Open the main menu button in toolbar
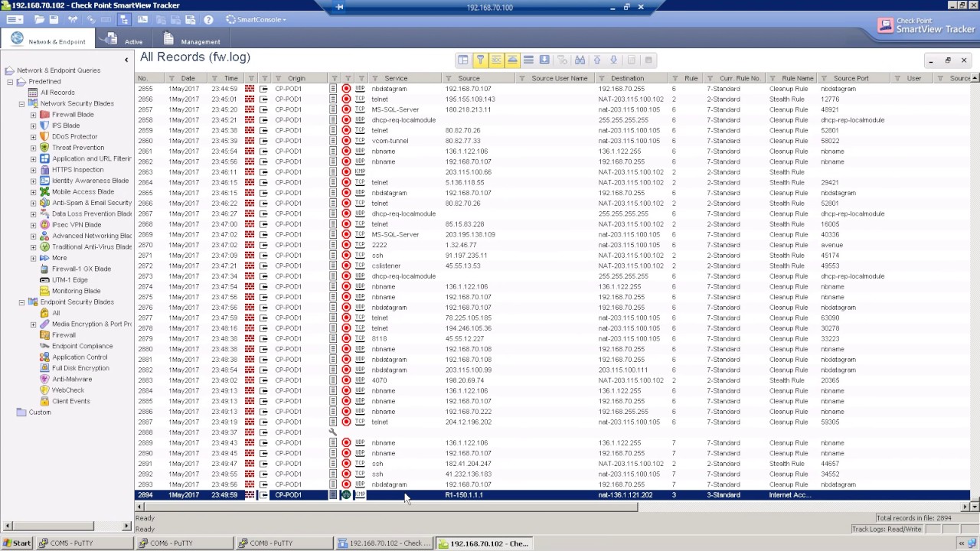Screen dimensions: 980x551 pos(15,19)
